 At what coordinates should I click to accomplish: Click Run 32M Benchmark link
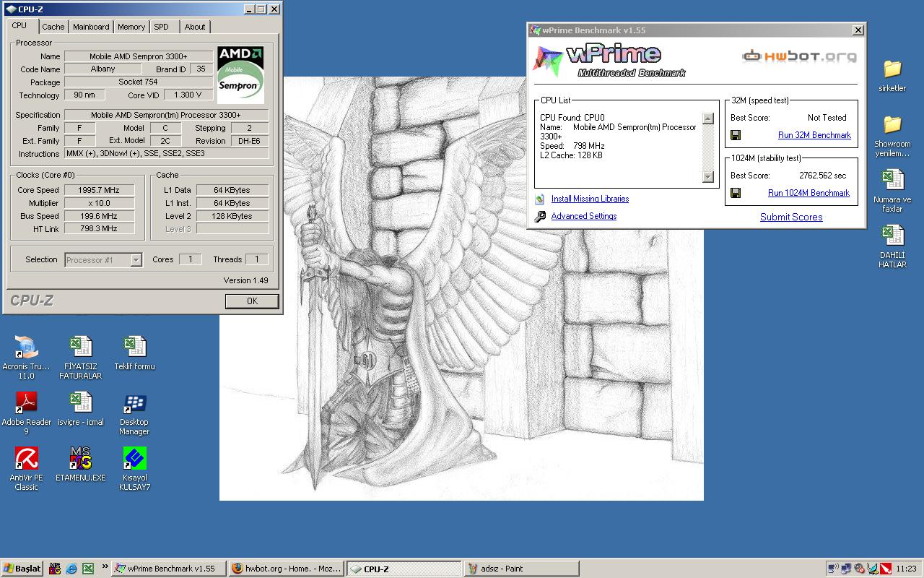tap(814, 135)
